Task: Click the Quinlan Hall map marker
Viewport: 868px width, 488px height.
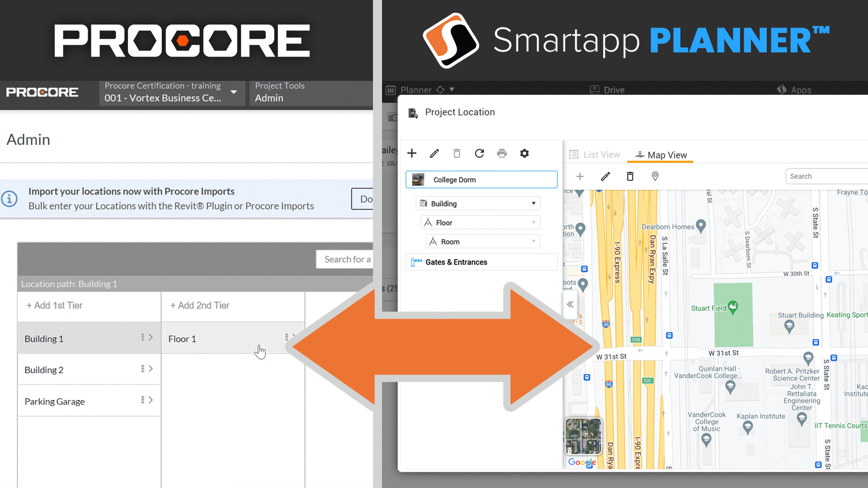Action: point(730,387)
